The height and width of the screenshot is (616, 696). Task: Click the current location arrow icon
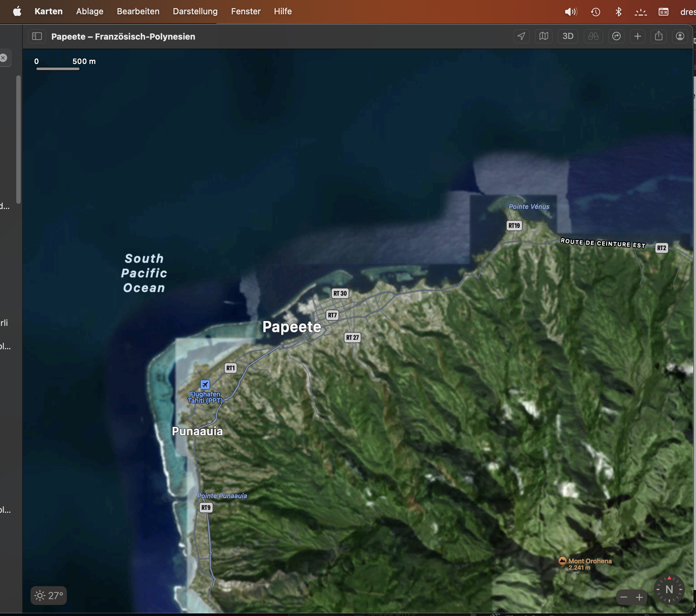(x=521, y=36)
